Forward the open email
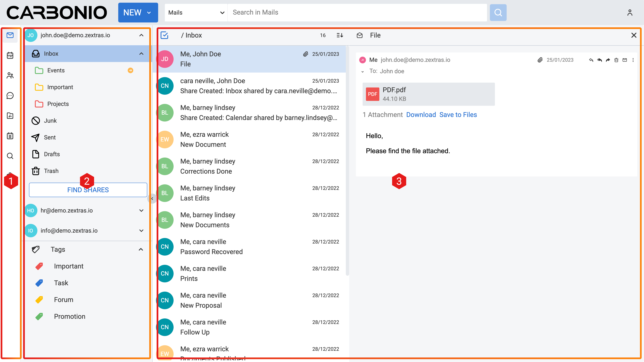Screen dimensions: 644x362 (608, 60)
